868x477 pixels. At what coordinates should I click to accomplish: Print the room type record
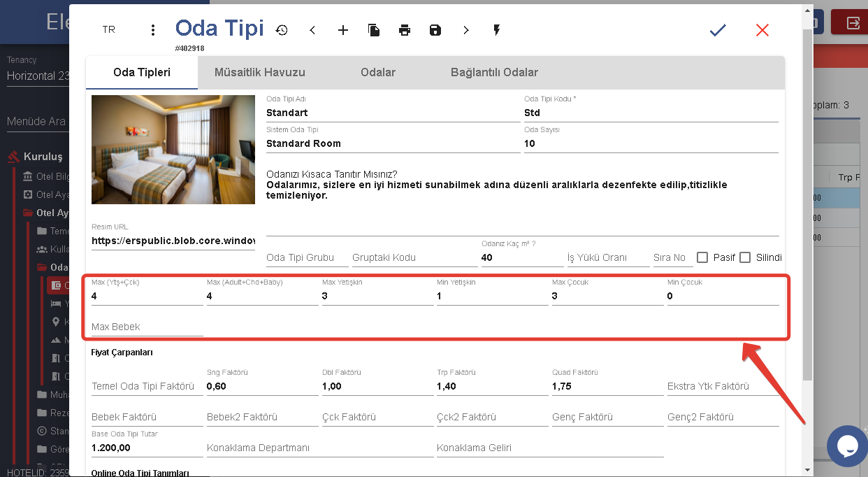(405, 30)
